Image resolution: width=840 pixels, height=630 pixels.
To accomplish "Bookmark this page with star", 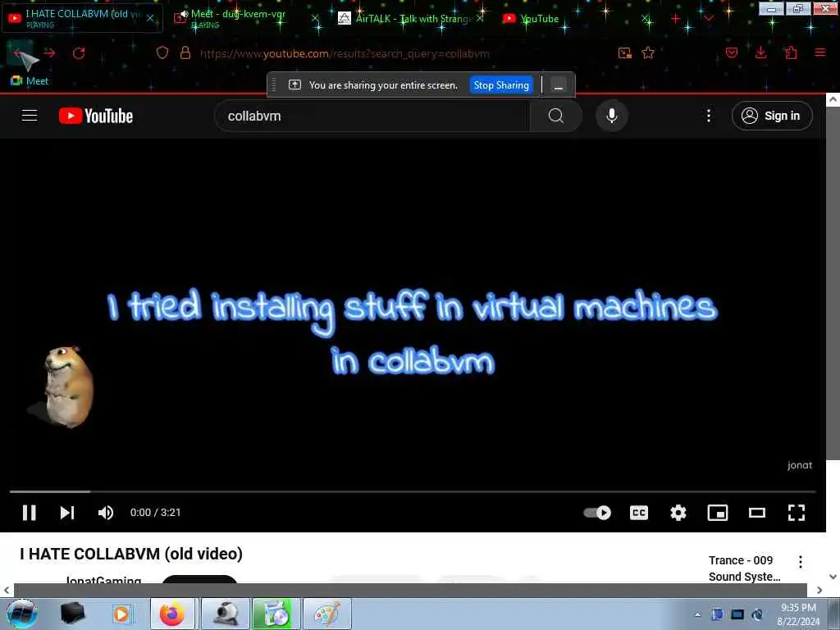I will (x=648, y=52).
